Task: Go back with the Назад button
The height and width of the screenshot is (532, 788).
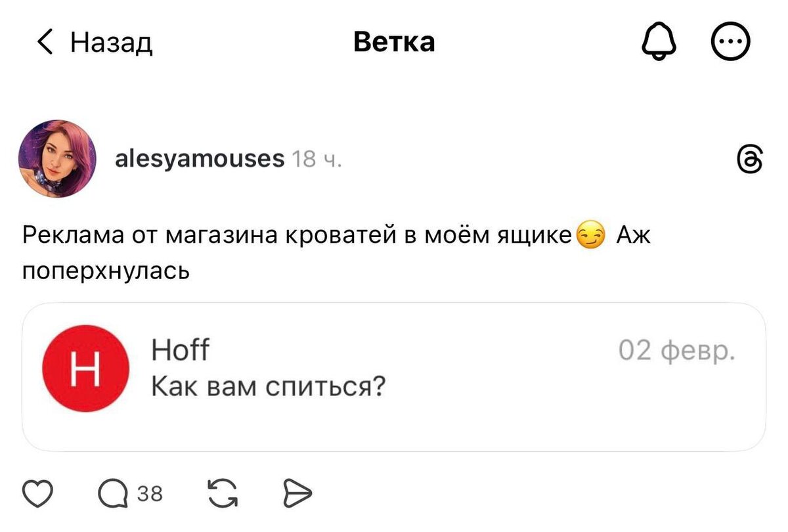Action: coord(94,41)
